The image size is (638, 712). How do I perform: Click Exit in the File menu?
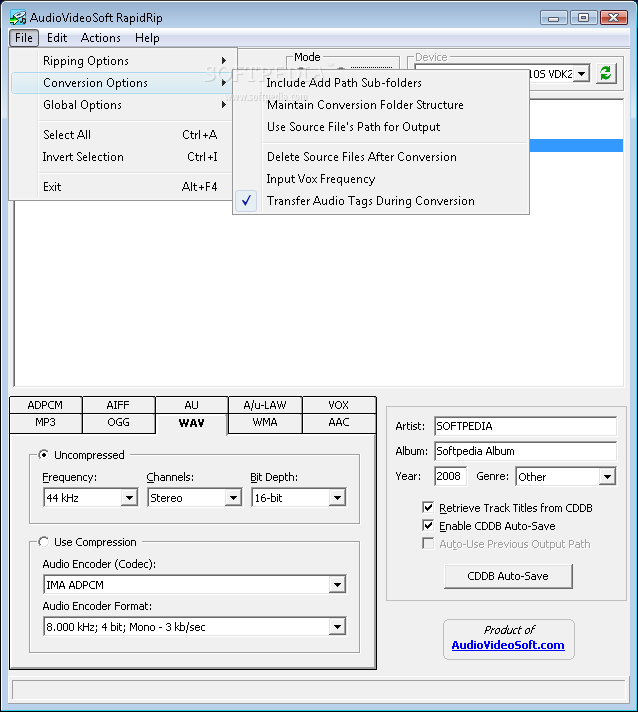[x=123, y=187]
